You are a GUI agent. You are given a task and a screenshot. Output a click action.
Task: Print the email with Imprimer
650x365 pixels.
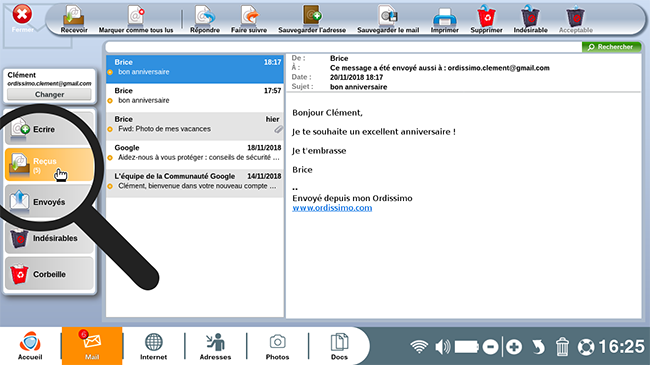[444, 19]
